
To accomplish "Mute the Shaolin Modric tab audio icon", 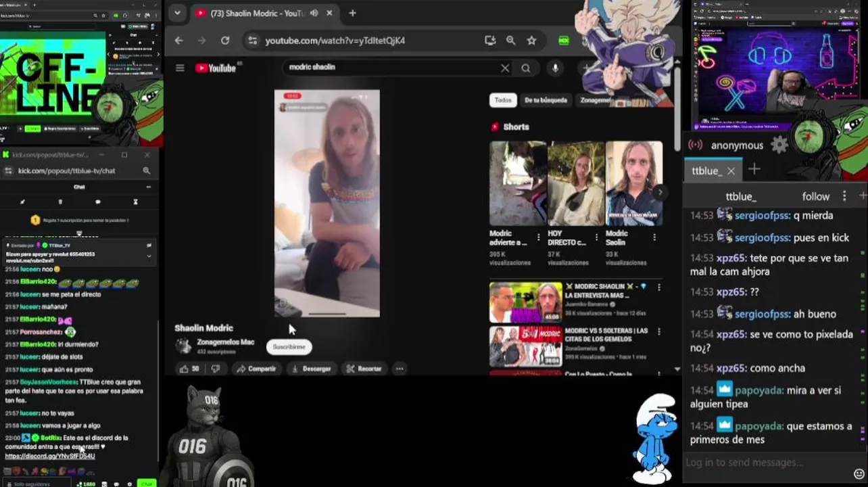I will (x=314, y=13).
